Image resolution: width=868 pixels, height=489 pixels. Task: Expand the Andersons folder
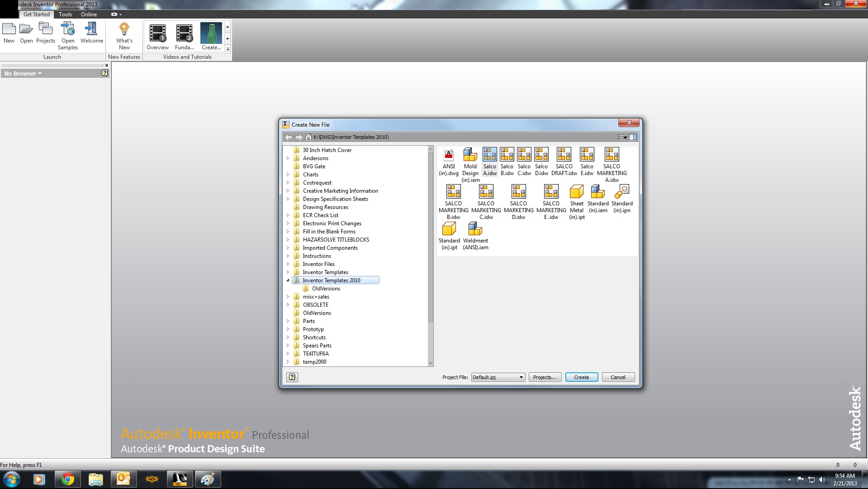pyautogui.click(x=288, y=158)
